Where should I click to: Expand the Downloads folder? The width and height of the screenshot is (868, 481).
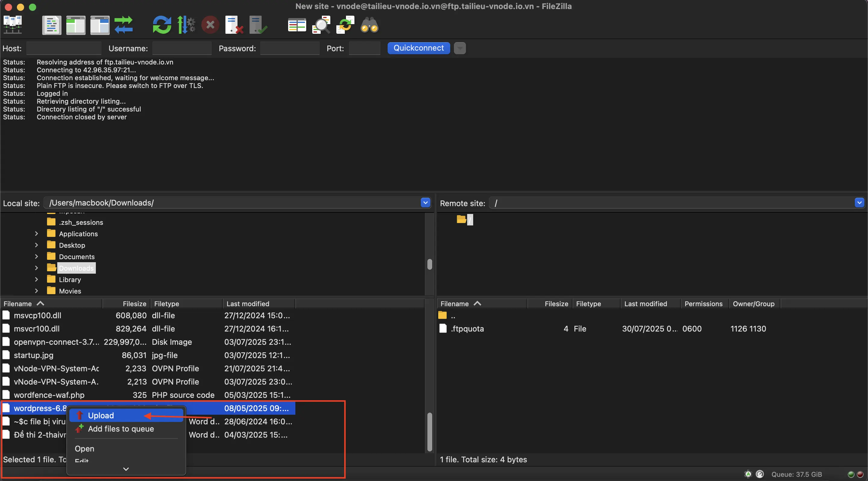pyautogui.click(x=36, y=268)
